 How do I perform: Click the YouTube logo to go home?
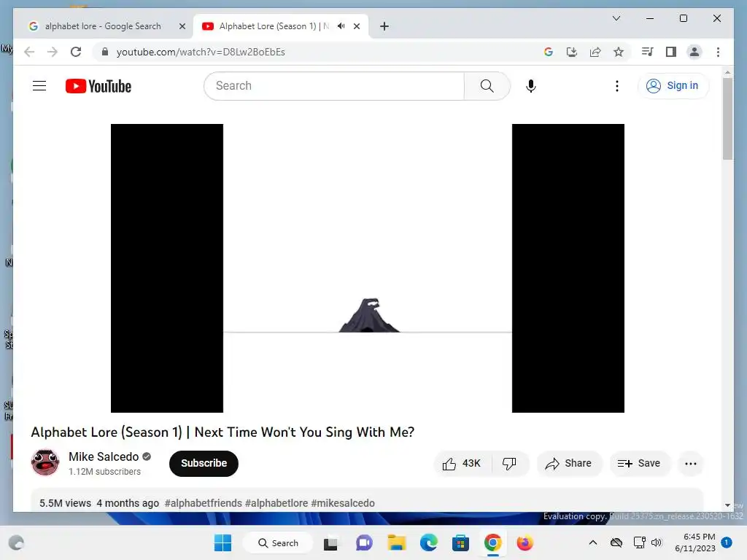[x=98, y=86]
